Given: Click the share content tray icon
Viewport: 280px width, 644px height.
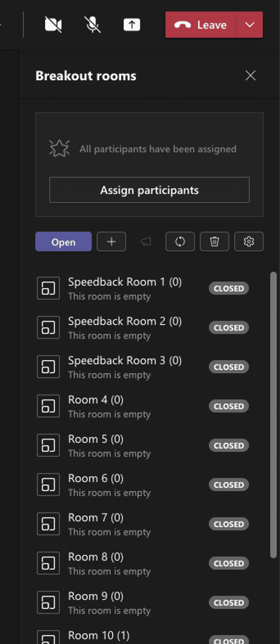Looking at the screenshot, I should [132, 24].
